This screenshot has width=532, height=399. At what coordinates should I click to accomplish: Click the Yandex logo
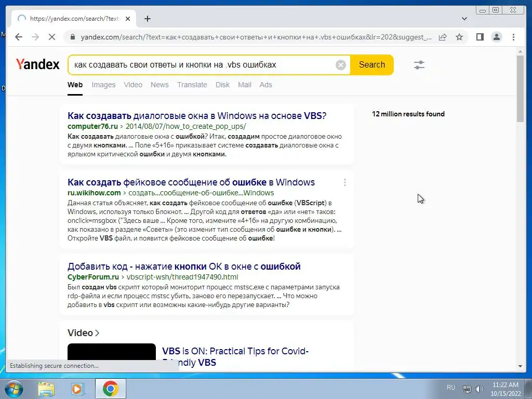(x=37, y=64)
